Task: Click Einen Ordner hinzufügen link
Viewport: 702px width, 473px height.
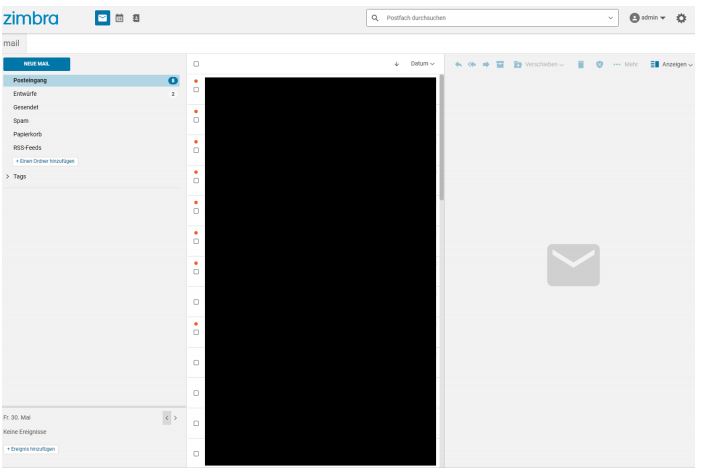Action: tap(45, 161)
